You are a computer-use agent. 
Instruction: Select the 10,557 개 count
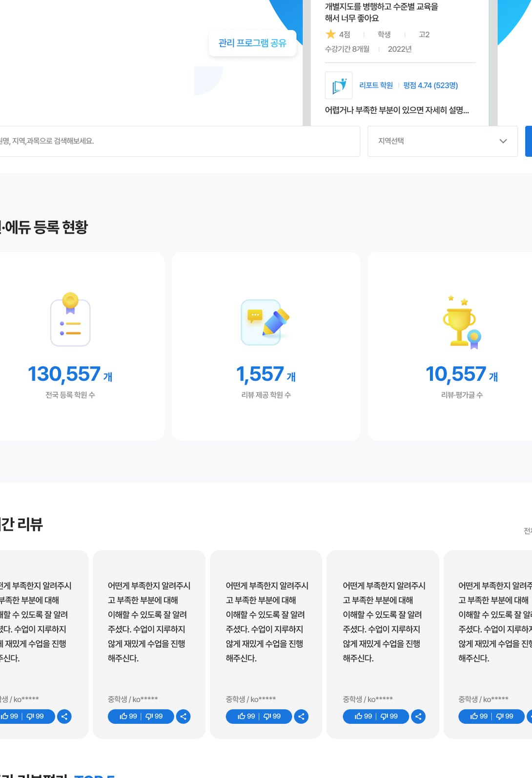[462, 374]
